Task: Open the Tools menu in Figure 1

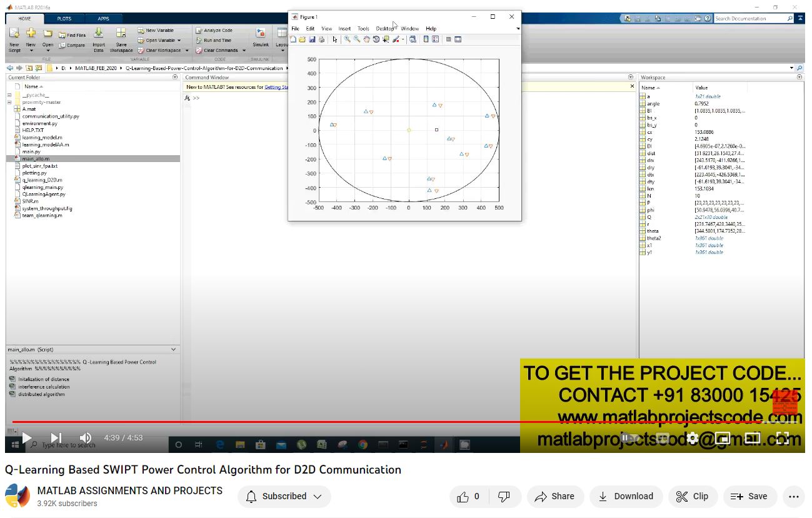Action: coord(363,29)
